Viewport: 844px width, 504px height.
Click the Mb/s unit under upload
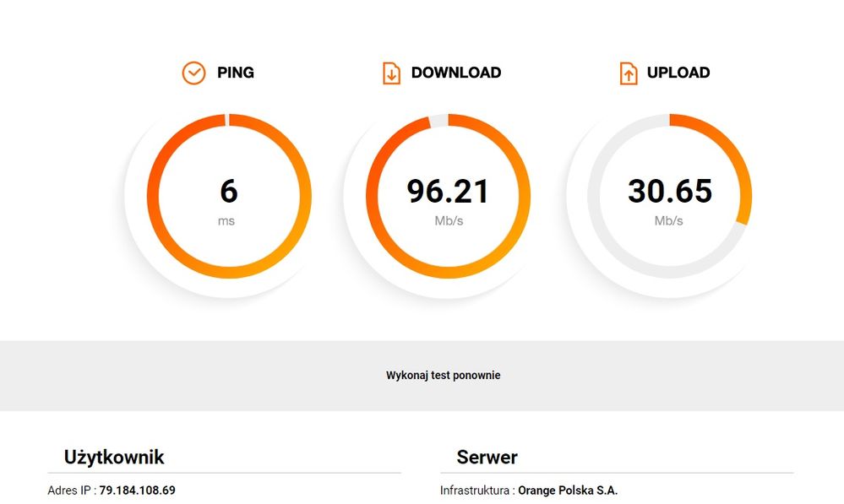point(668,221)
